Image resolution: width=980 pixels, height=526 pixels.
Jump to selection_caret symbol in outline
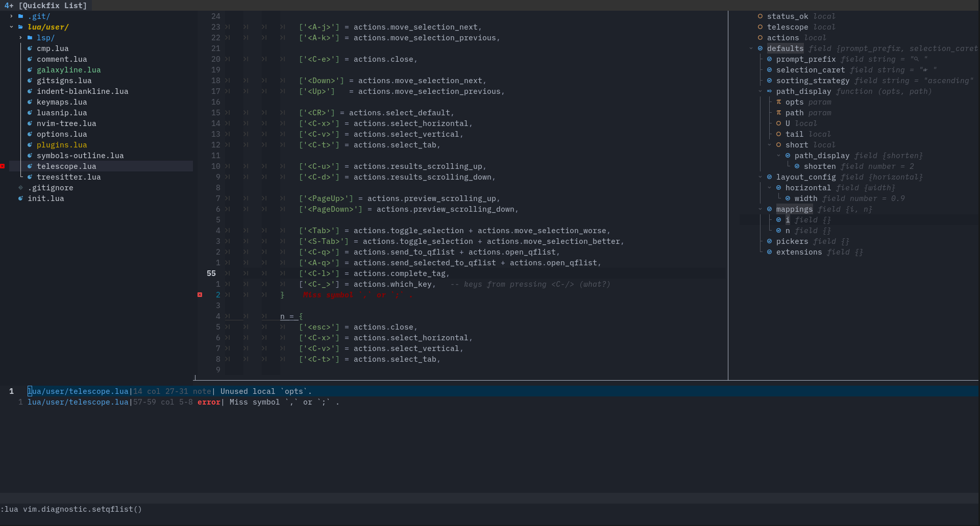click(811, 70)
